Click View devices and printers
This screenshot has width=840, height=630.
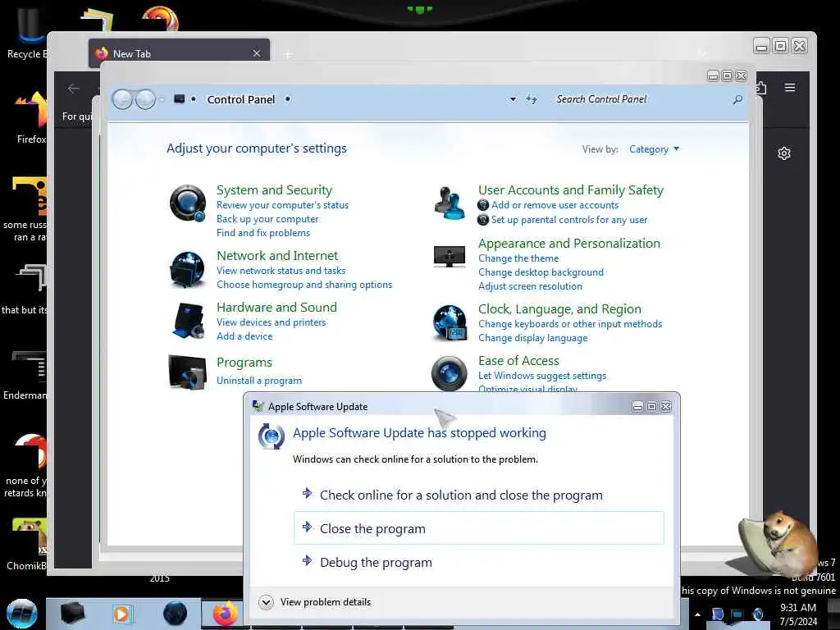pyautogui.click(x=271, y=322)
